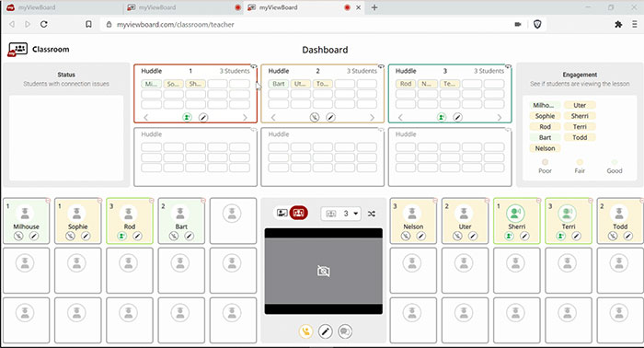This screenshot has height=348, width=644.
Task: Click the Poor engagement legend dot
Action: pyautogui.click(x=545, y=162)
